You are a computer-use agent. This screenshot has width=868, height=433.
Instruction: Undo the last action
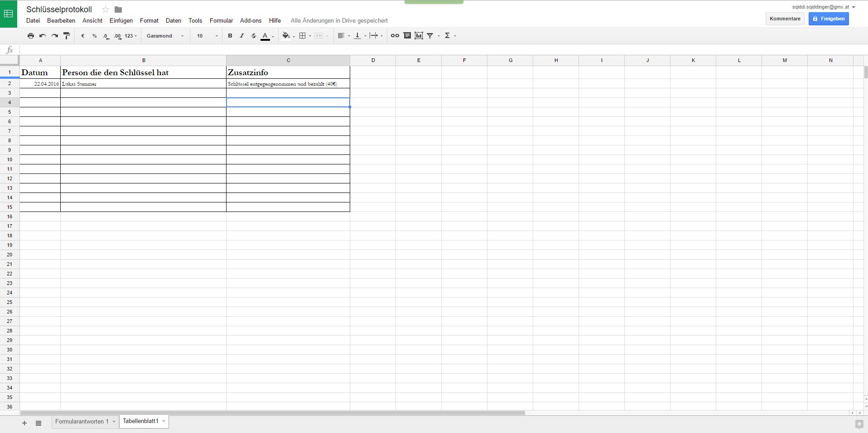[x=43, y=36]
